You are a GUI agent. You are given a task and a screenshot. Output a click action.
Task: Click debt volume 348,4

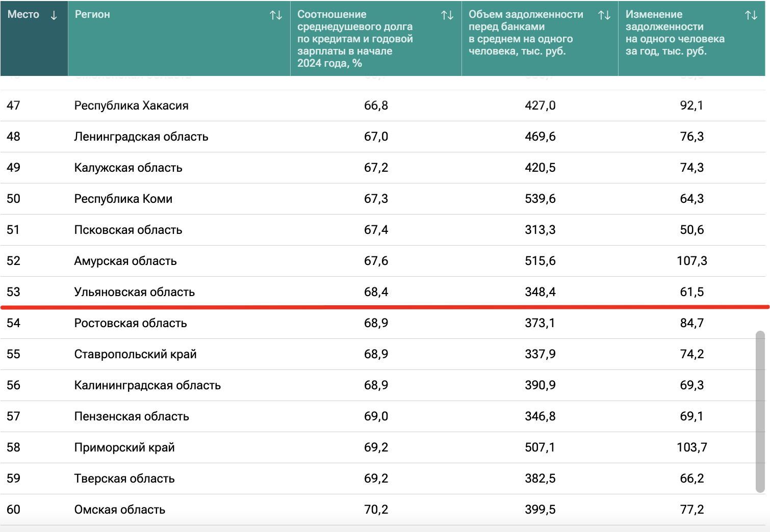click(x=540, y=292)
